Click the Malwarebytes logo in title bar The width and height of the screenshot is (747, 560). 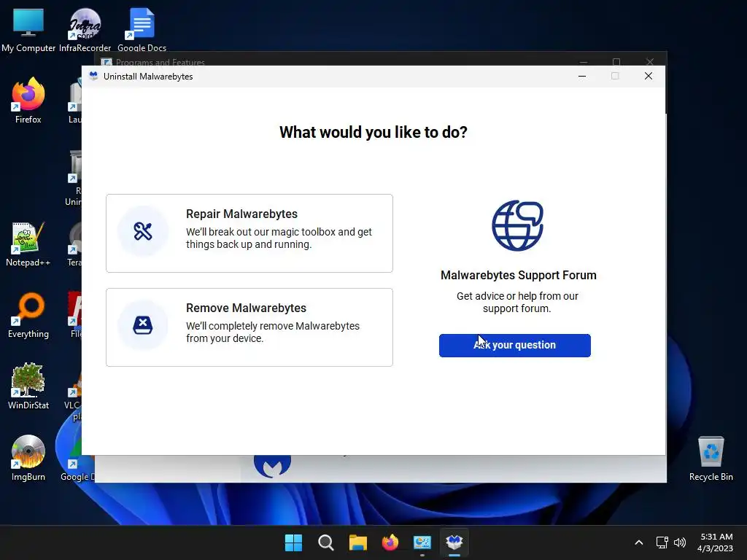point(93,76)
